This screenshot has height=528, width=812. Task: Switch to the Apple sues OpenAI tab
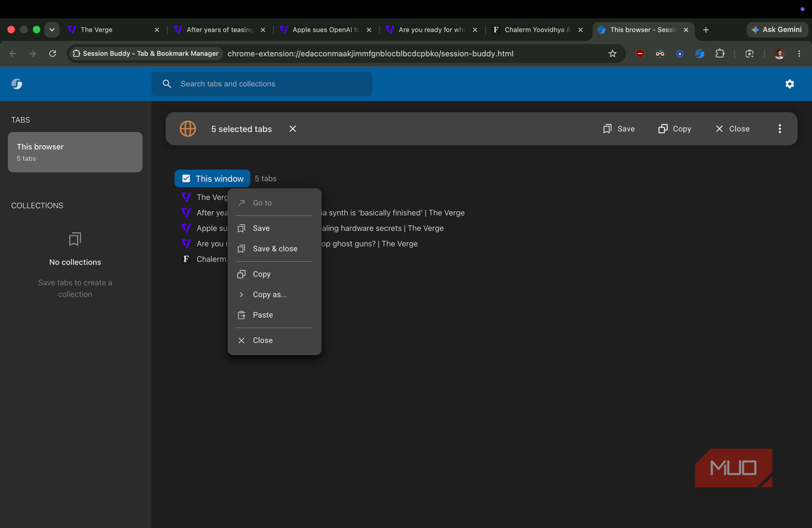tap(326, 29)
